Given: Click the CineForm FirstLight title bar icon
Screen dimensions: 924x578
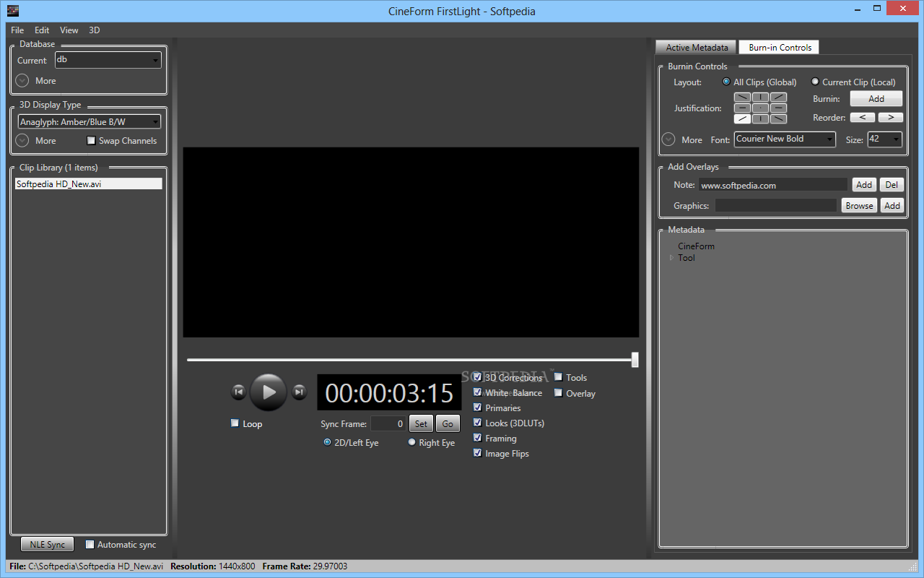Looking at the screenshot, I should [x=13, y=11].
